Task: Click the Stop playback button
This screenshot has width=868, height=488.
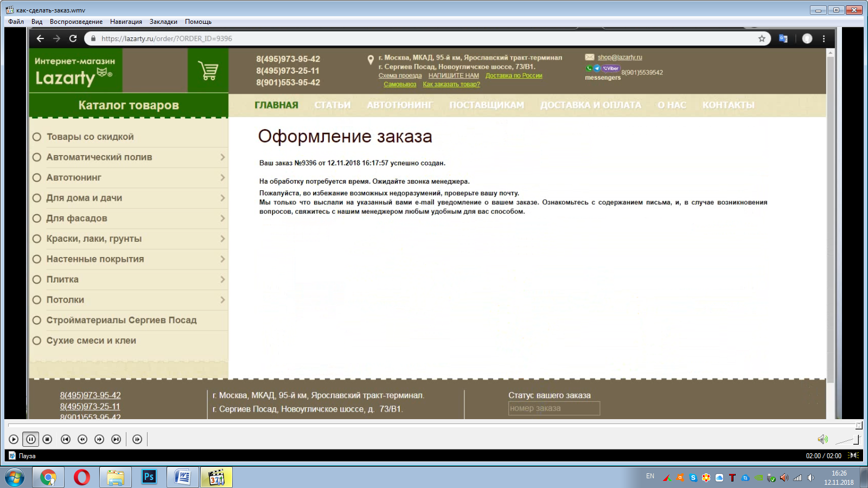Action: point(47,439)
